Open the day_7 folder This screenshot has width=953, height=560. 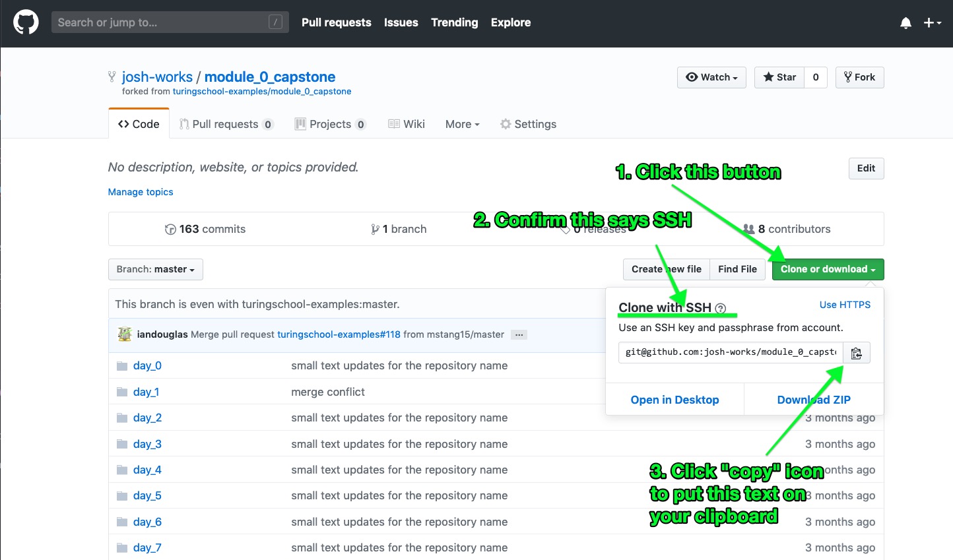[x=147, y=547]
